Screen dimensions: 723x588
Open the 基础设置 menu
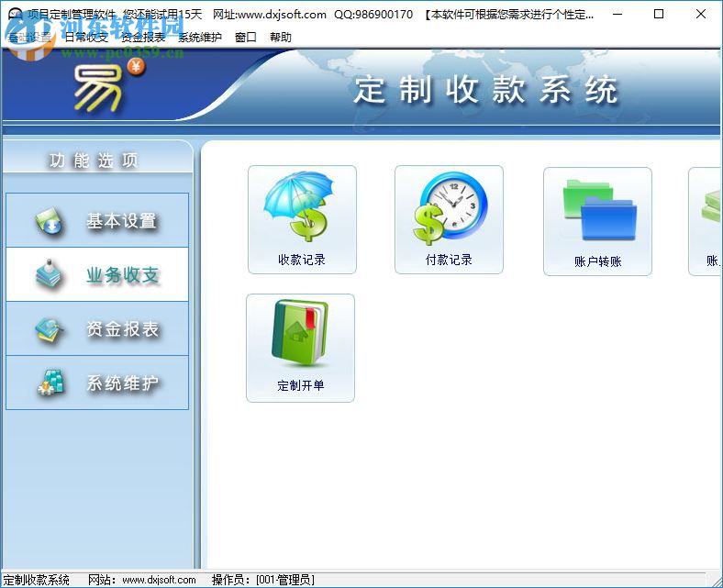coord(28,38)
